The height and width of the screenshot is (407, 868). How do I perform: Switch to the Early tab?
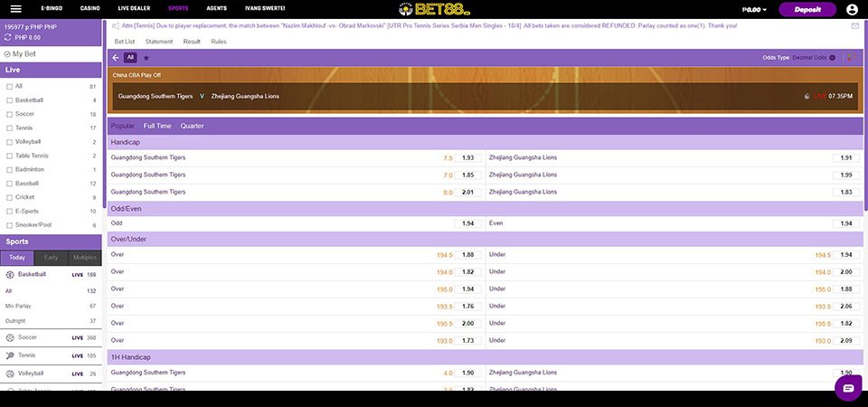(51, 258)
